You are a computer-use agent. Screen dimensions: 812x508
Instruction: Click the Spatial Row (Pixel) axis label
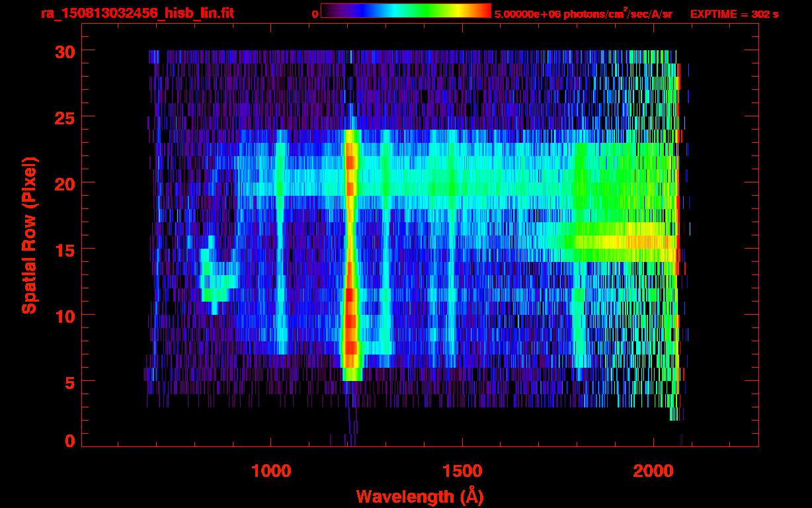pos(28,235)
